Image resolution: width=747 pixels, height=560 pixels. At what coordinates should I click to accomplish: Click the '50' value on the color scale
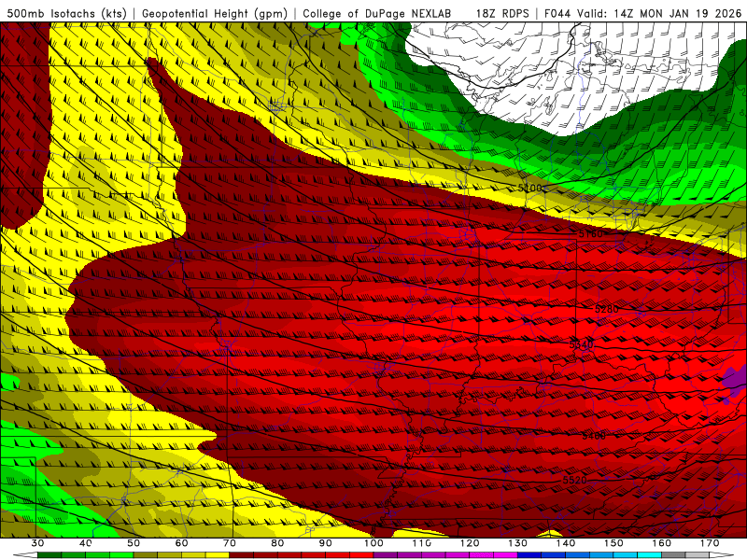point(134,543)
